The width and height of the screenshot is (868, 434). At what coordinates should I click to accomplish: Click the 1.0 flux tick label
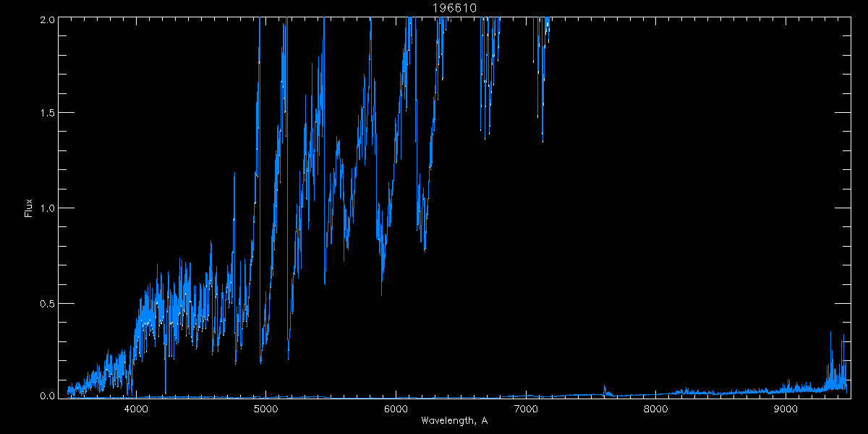(x=46, y=208)
